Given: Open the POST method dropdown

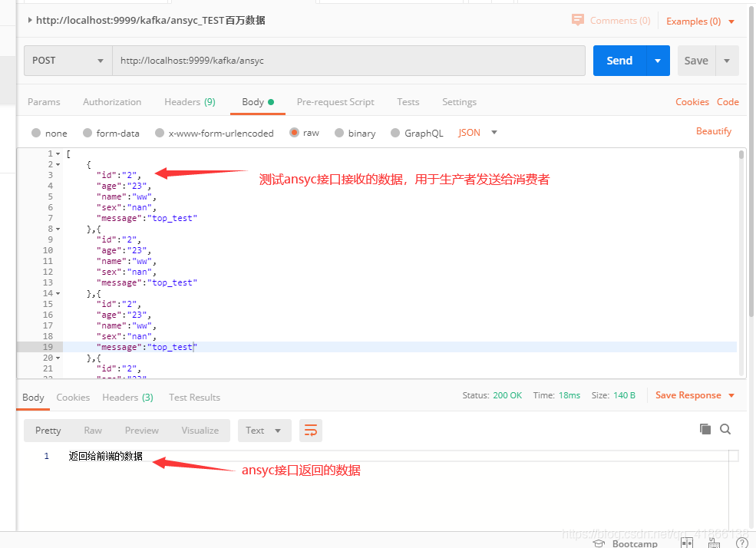Looking at the screenshot, I should pos(68,61).
